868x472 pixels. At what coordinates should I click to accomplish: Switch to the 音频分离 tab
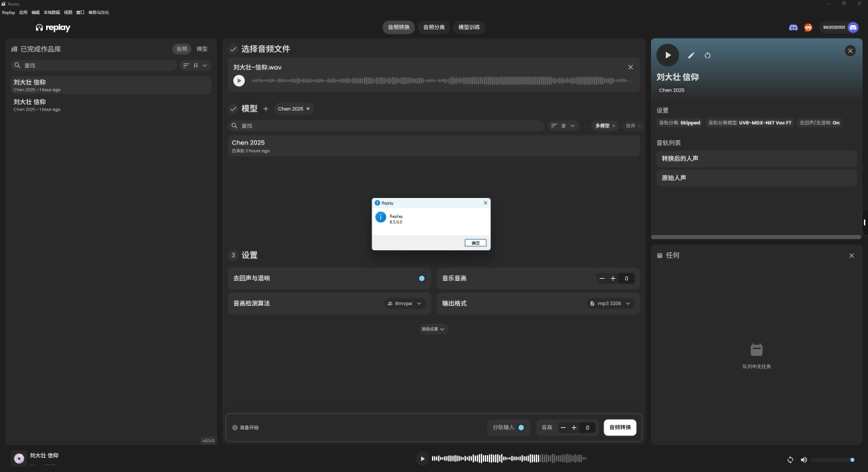pyautogui.click(x=434, y=27)
